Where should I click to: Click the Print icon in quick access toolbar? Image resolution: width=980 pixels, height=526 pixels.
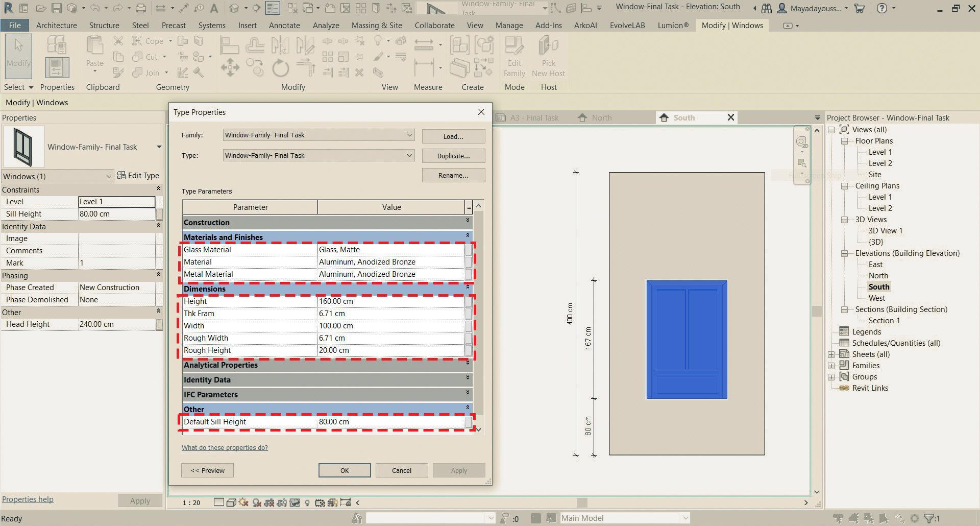point(141,8)
